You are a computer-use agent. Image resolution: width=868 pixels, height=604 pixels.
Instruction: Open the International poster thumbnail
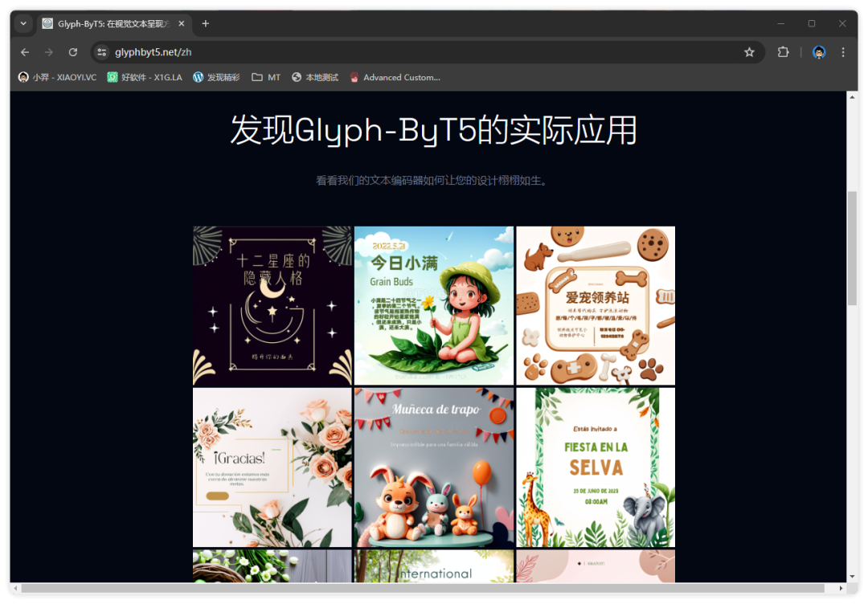434,565
